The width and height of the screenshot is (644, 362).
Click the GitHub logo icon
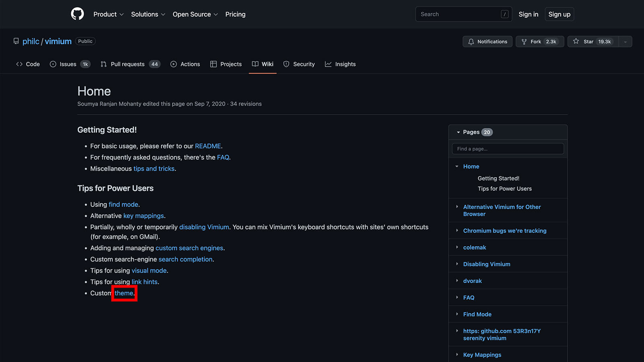point(77,14)
